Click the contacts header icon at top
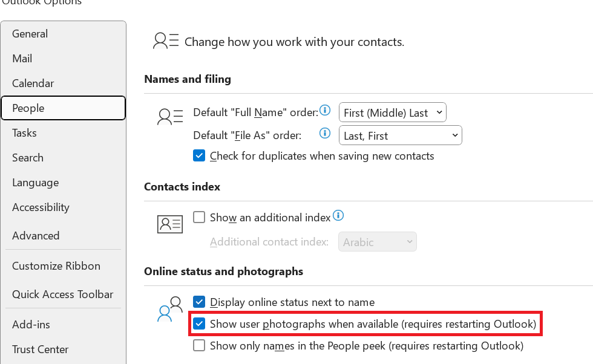This screenshot has height=364, width=593. 165,40
